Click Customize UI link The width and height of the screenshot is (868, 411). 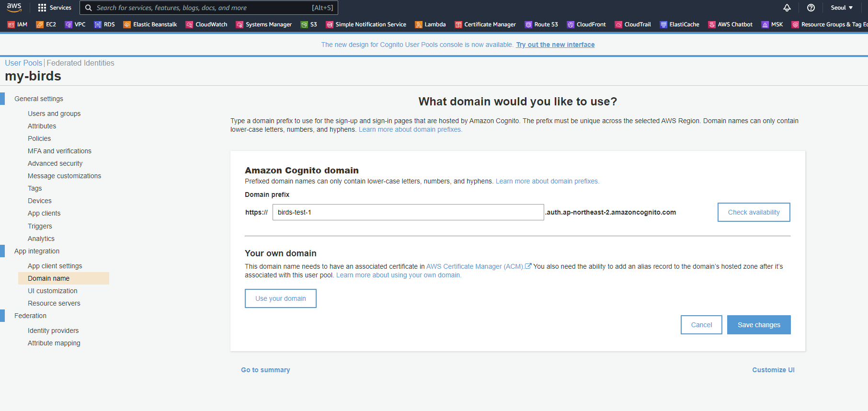pyautogui.click(x=773, y=370)
